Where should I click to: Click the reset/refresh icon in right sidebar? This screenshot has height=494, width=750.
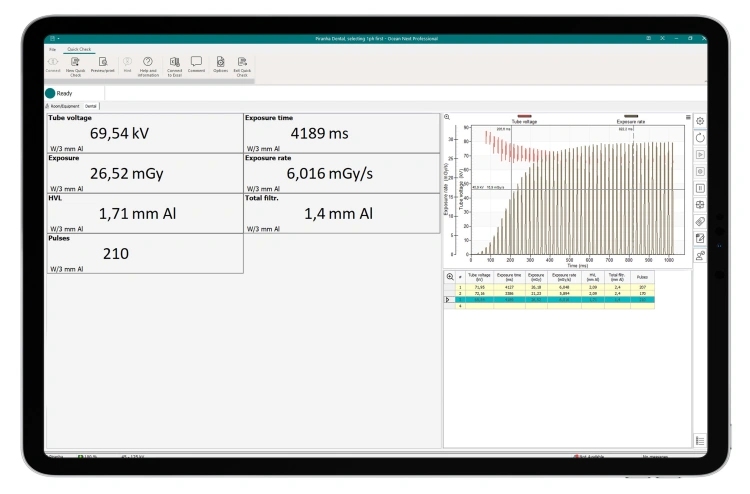[700, 138]
